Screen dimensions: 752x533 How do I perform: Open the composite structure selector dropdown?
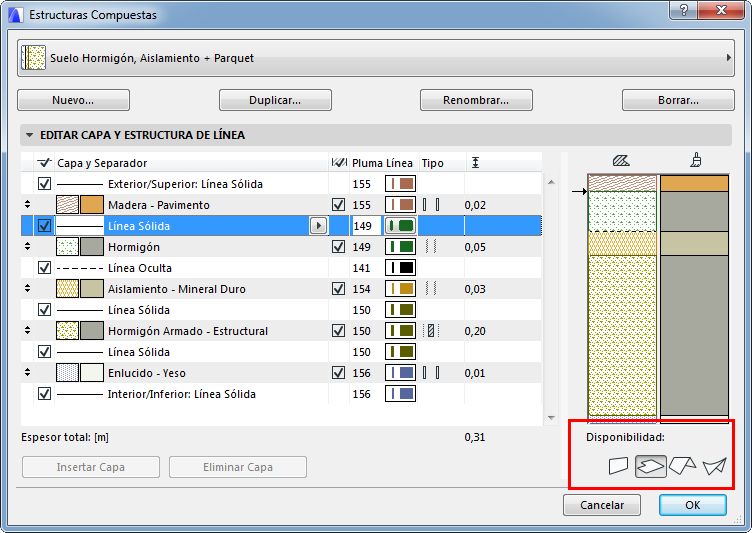(x=376, y=58)
